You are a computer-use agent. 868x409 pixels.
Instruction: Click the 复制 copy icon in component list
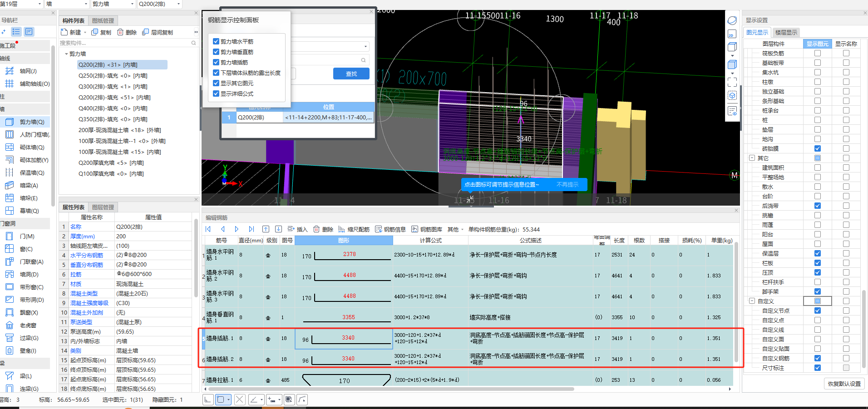coord(94,32)
